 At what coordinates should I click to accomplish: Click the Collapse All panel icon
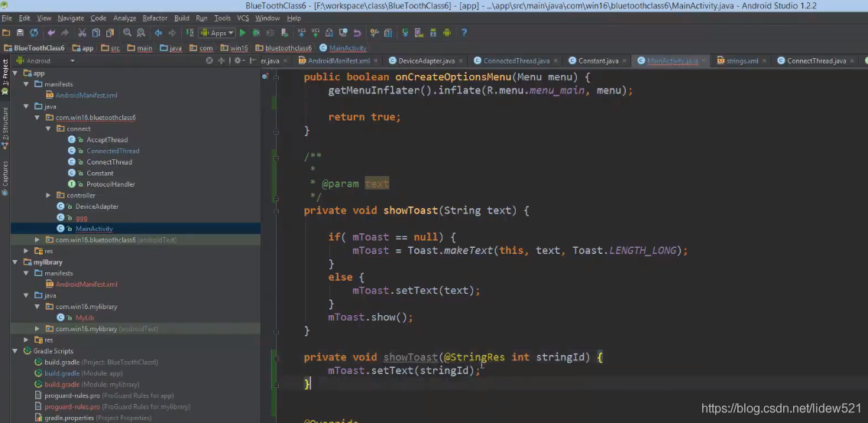pyautogui.click(x=222, y=61)
